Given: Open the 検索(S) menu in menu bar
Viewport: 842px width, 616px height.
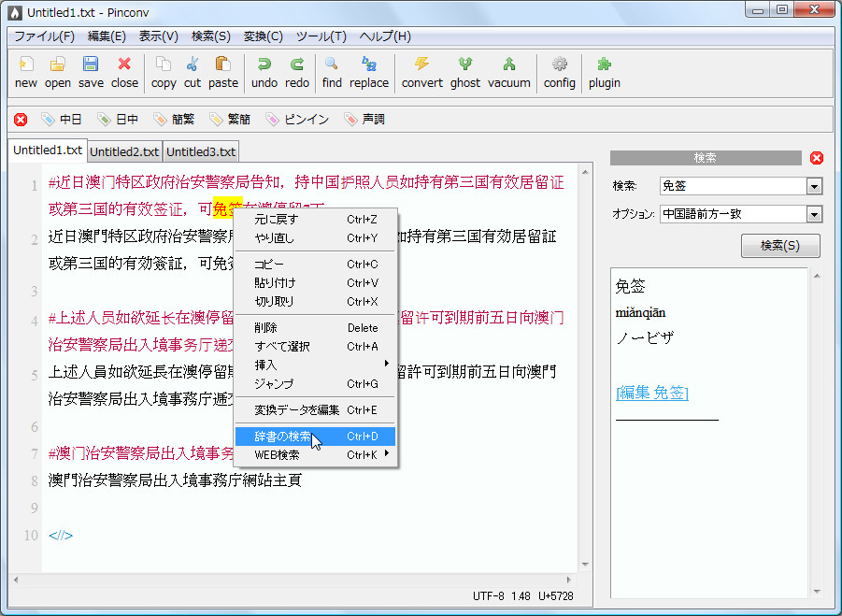Looking at the screenshot, I should (210, 36).
